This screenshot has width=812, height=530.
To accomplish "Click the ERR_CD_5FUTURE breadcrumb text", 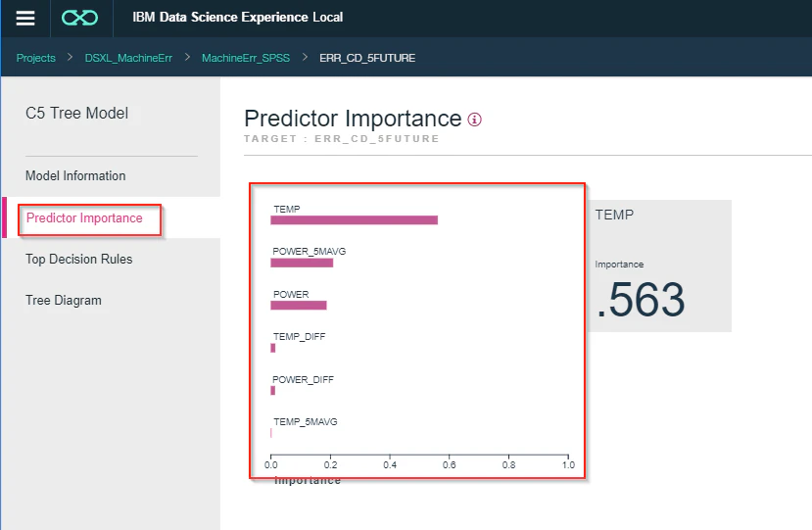I will tap(367, 58).
